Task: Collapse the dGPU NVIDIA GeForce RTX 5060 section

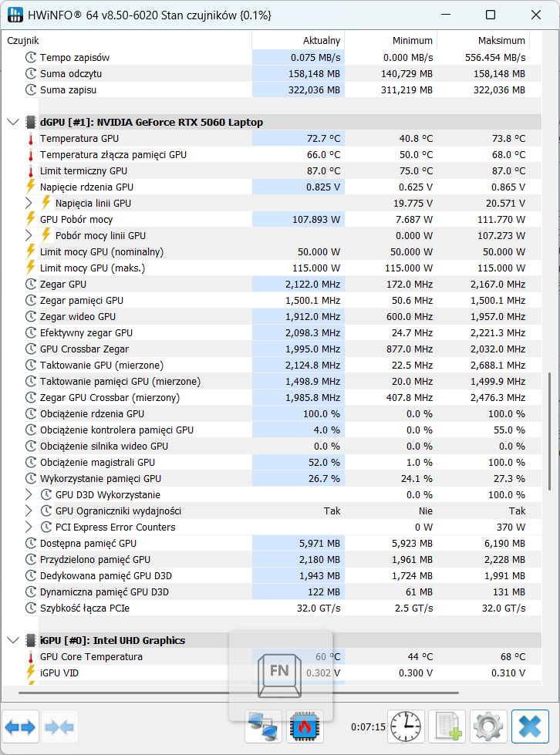Action: point(13,123)
